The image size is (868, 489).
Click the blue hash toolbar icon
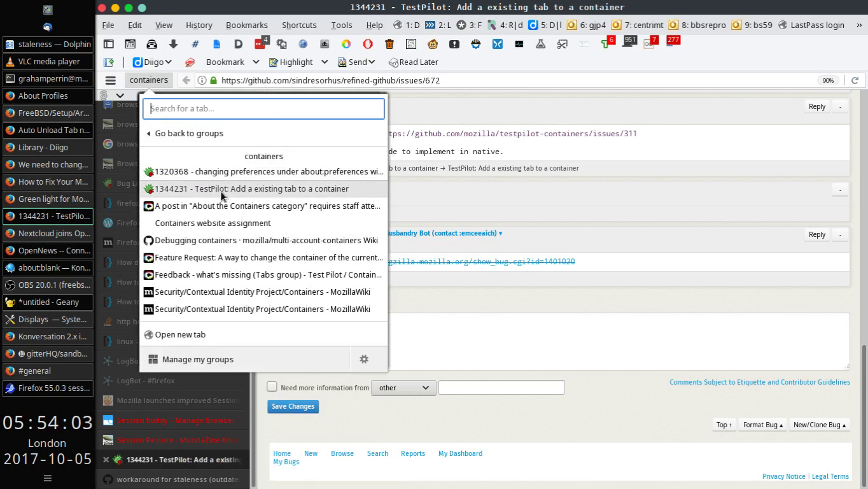tap(195, 44)
